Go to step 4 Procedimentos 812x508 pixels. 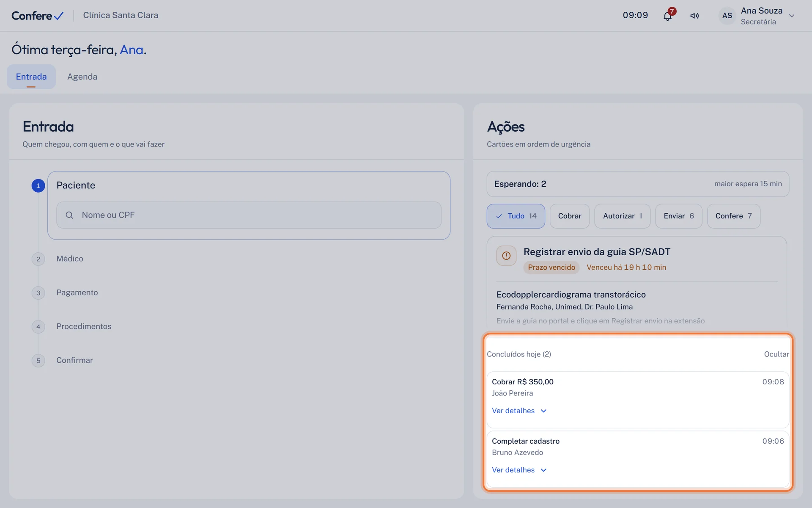click(84, 326)
